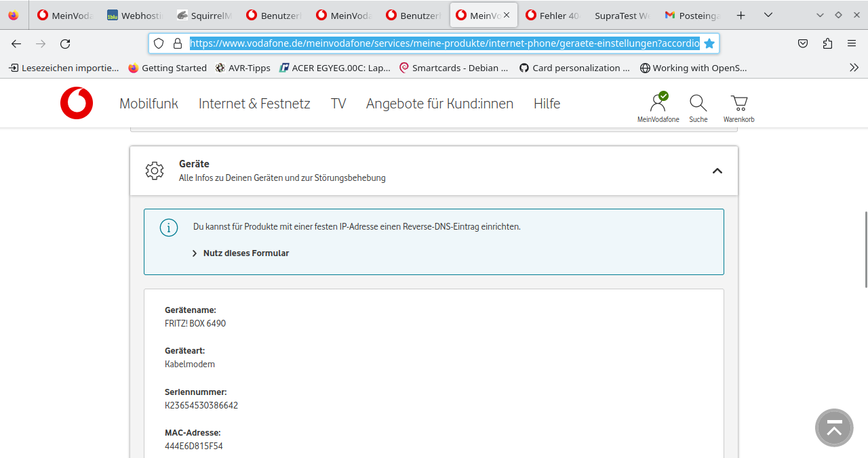Click the URL address bar field
Viewport: 868px width, 458px height.
point(434,43)
